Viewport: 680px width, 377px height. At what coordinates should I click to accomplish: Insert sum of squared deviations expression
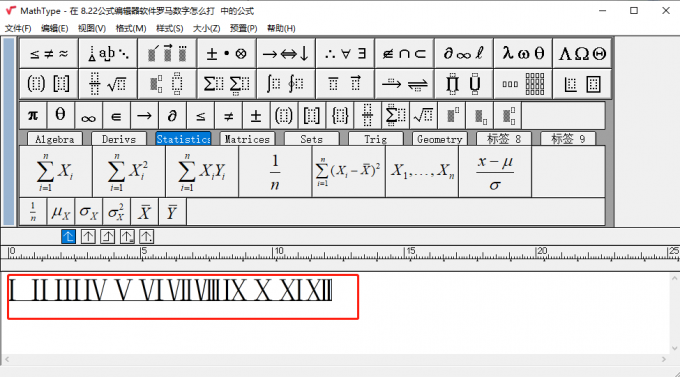tap(348, 172)
